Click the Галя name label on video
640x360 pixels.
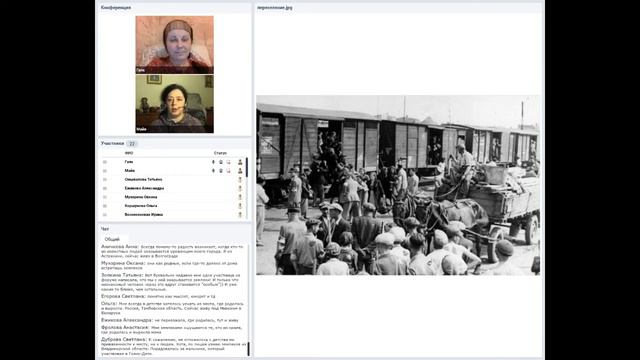[140, 70]
